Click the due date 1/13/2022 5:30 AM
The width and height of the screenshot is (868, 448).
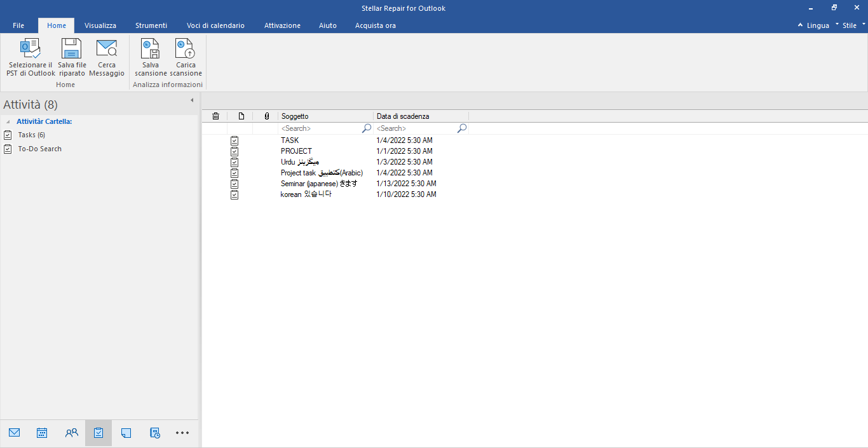406,184
